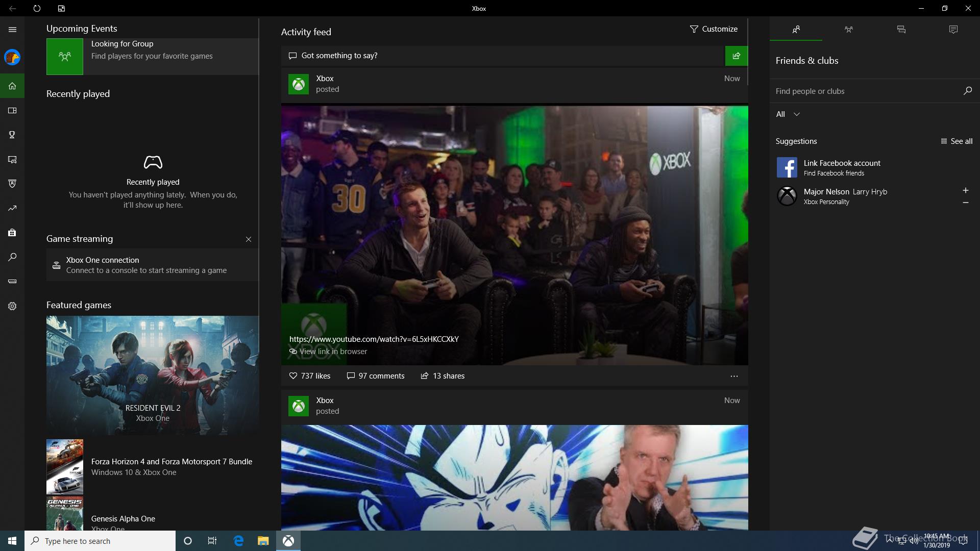Viewport: 980px width, 551px height.
Task: Expand the All filter dropdown
Action: [788, 114]
